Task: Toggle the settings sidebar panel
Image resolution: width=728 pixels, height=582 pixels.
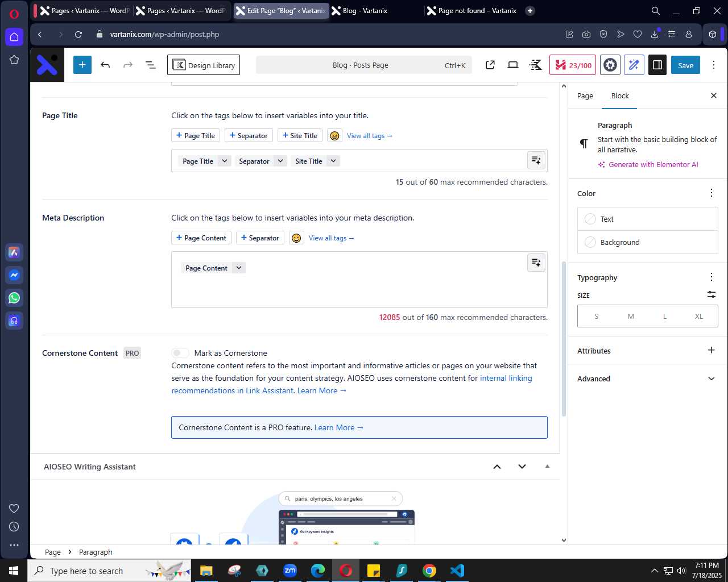Action: point(657,65)
